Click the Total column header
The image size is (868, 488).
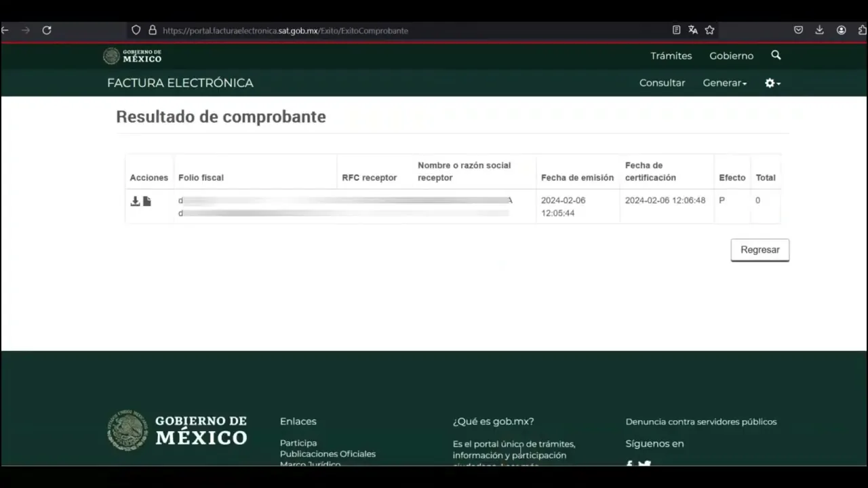766,178
